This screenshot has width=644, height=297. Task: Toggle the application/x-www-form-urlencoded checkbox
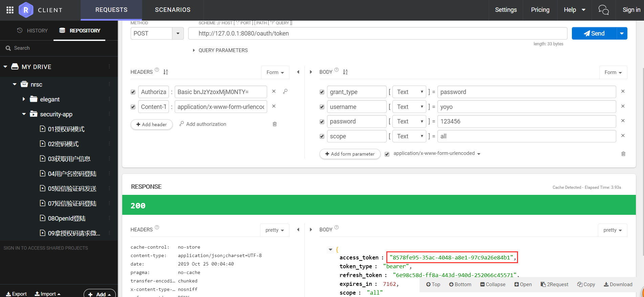tap(387, 154)
